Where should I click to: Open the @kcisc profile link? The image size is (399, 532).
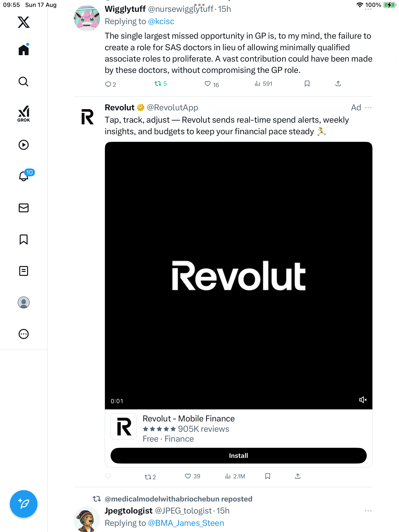tap(161, 21)
